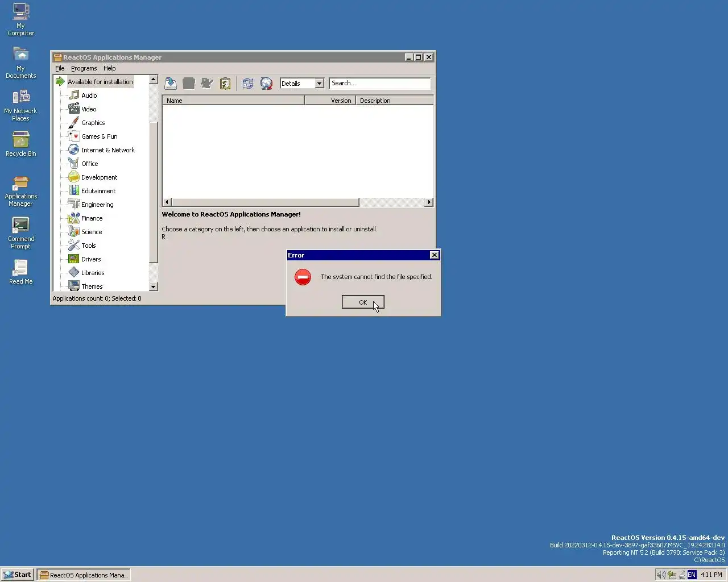The image size is (728, 582).
Task: Click the Applications count status bar text
Action: click(x=97, y=298)
